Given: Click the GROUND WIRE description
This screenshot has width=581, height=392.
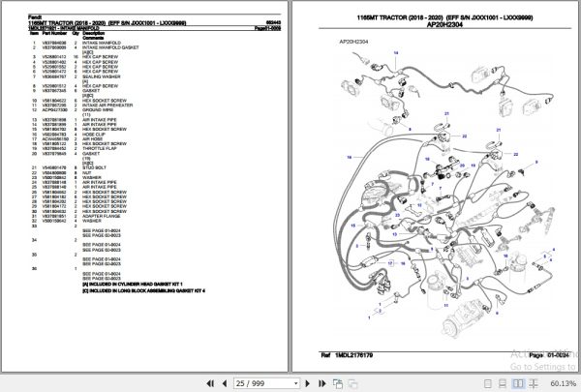Looking at the screenshot, I should (98, 110).
